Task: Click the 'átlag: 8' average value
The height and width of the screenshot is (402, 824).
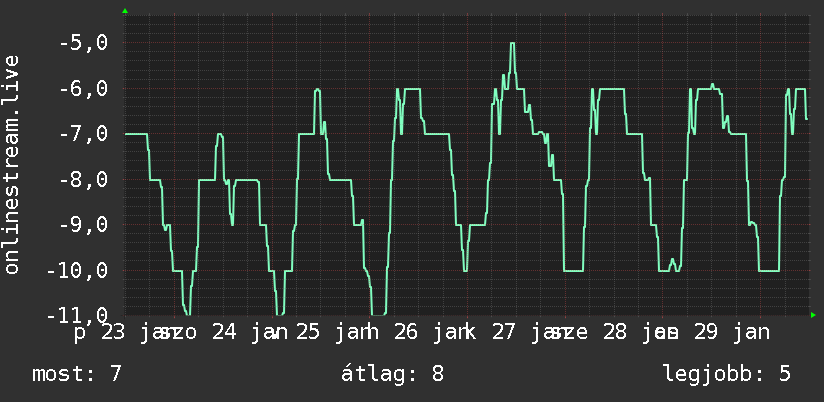Action: (x=392, y=375)
